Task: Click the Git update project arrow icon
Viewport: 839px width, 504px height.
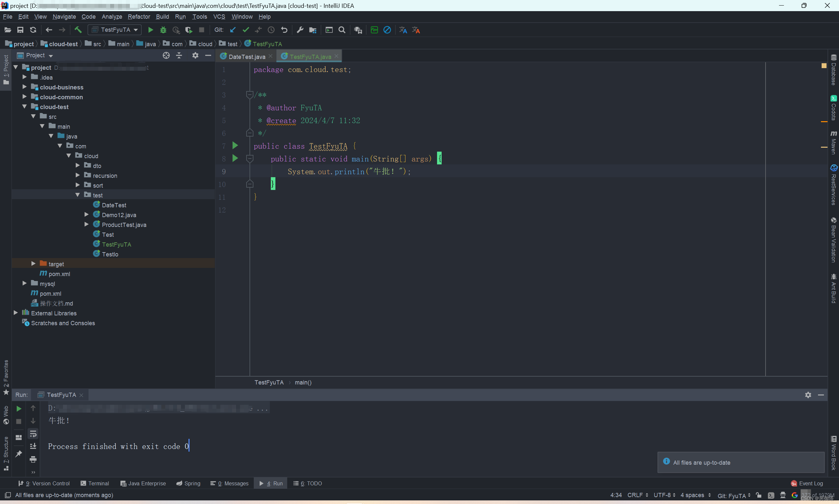Action: [x=233, y=30]
